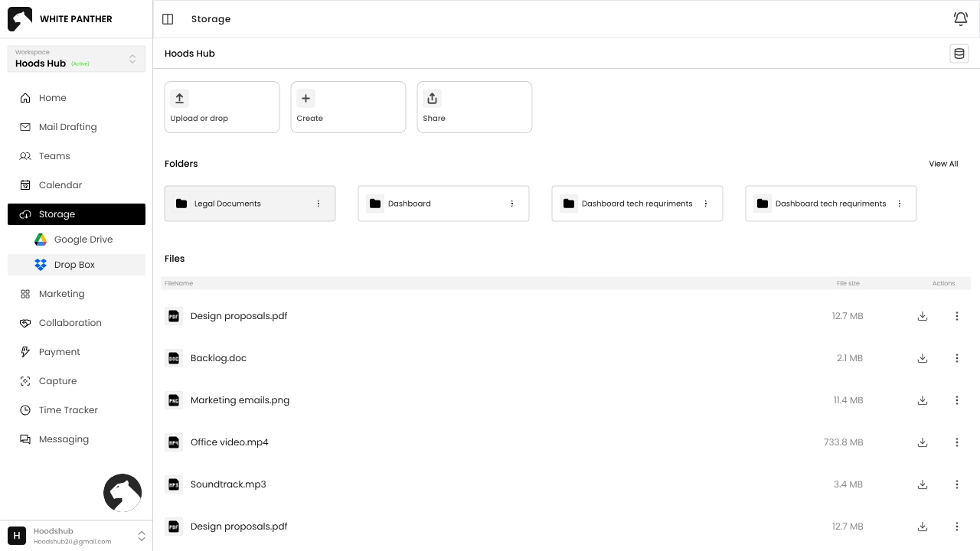The width and height of the screenshot is (980, 551).
Task: Click the Google Drive icon in sidebar
Action: click(41, 240)
